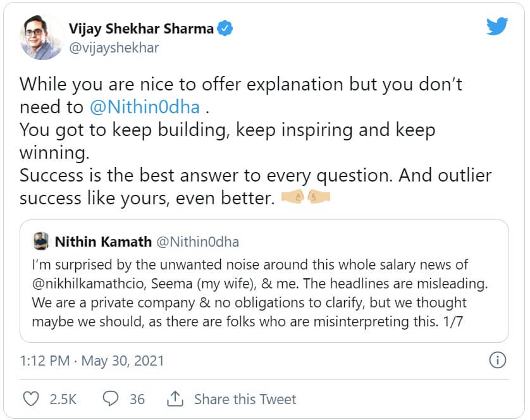Open the 1:12 PM May 30, 2021 timestamp
Image resolution: width=530 pixels, height=420 pixels.
(x=92, y=361)
